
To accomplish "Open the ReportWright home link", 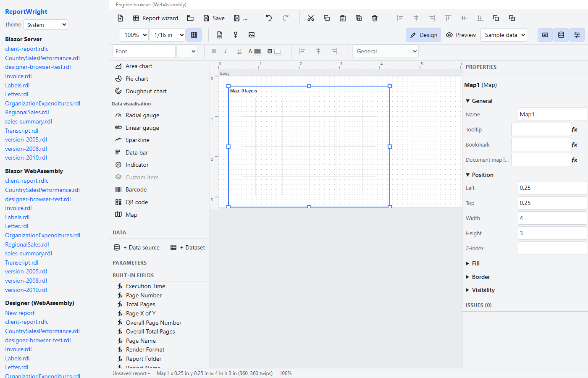I will (x=26, y=12).
